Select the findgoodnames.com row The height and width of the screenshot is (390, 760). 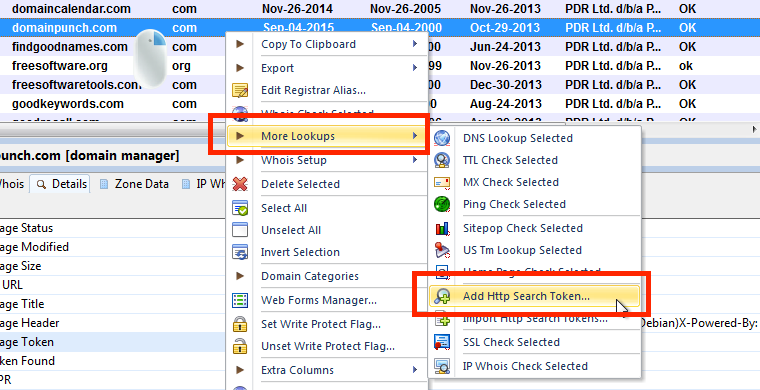click(380, 47)
